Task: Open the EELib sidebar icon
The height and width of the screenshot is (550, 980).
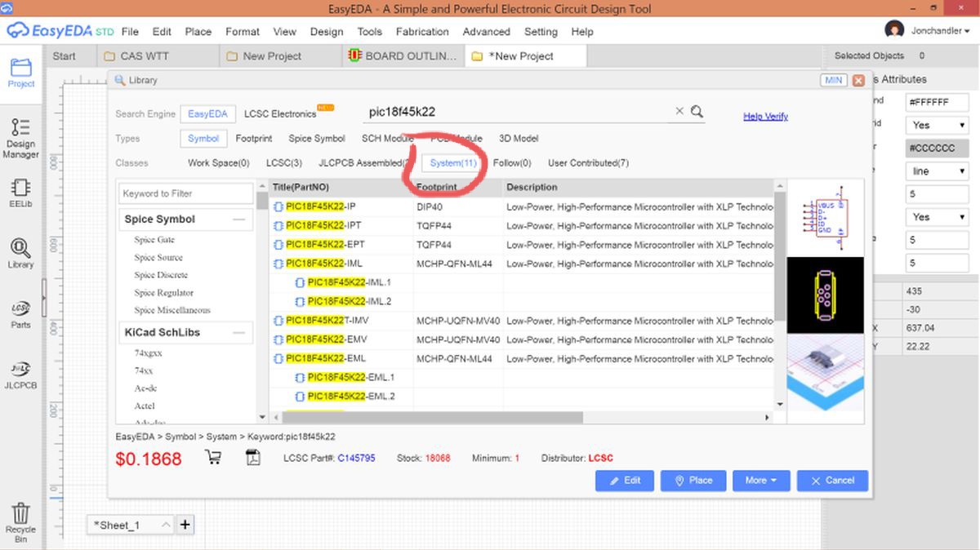Action: coord(21,193)
